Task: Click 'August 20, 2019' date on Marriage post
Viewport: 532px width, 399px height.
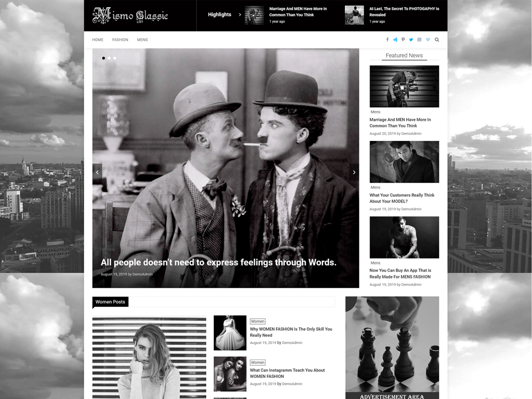Action: [383, 133]
